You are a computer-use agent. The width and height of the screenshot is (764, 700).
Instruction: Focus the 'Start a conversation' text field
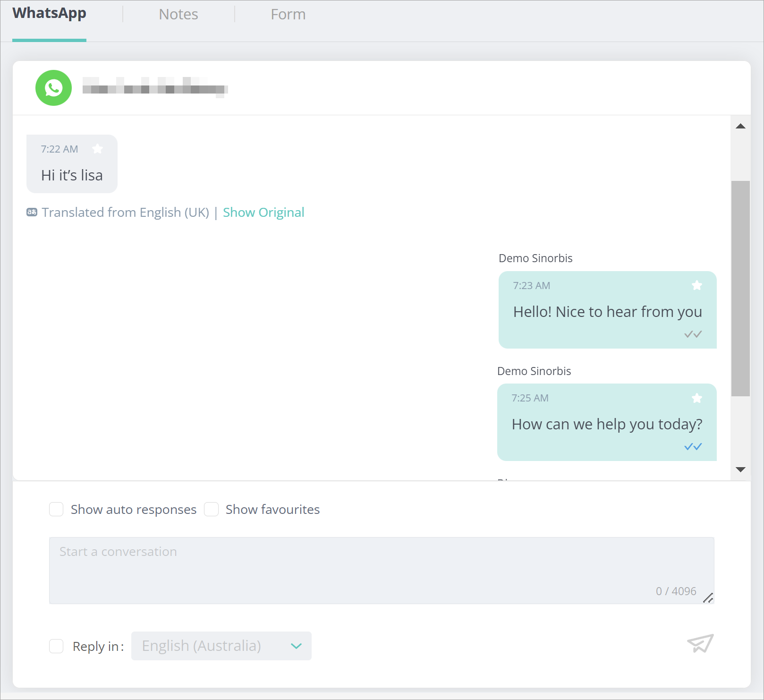click(382, 570)
